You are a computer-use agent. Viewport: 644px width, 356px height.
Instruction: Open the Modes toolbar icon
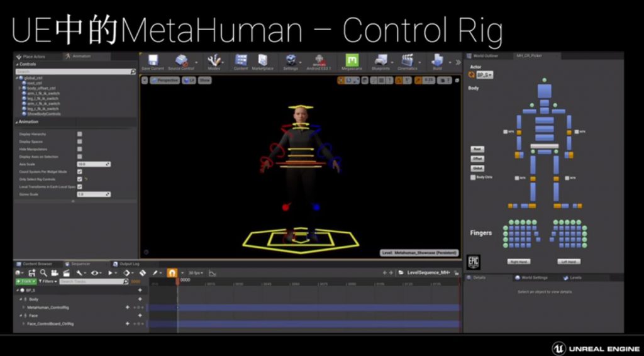214,61
